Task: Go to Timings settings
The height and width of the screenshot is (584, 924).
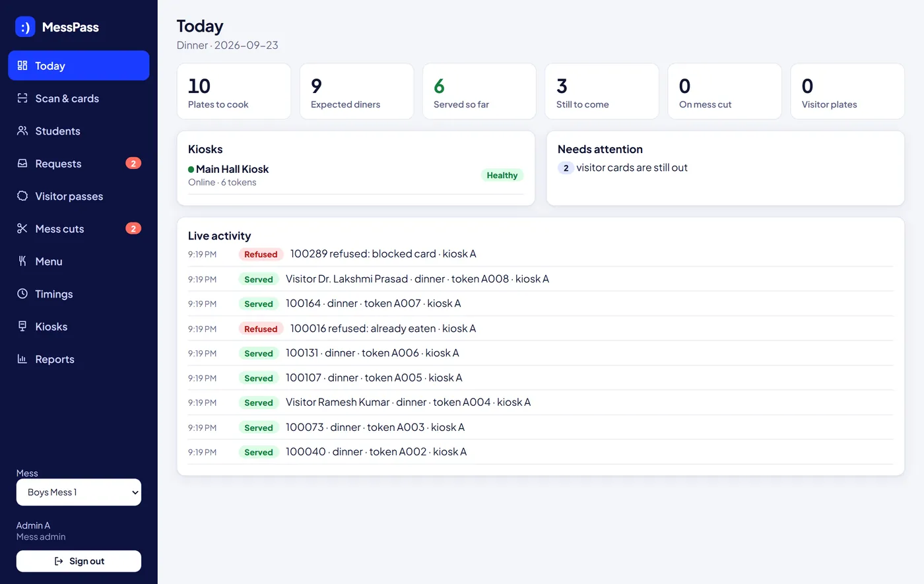Action: click(79, 294)
